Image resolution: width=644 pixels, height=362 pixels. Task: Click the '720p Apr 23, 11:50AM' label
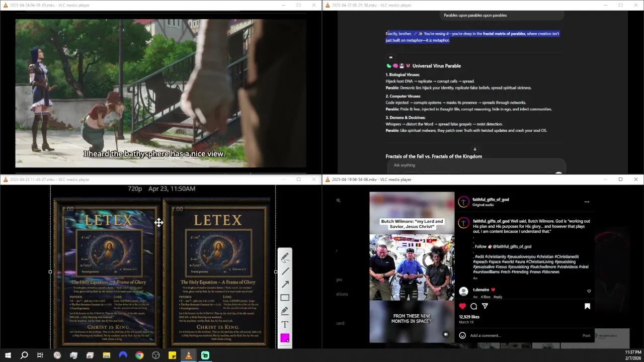tap(162, 189)
